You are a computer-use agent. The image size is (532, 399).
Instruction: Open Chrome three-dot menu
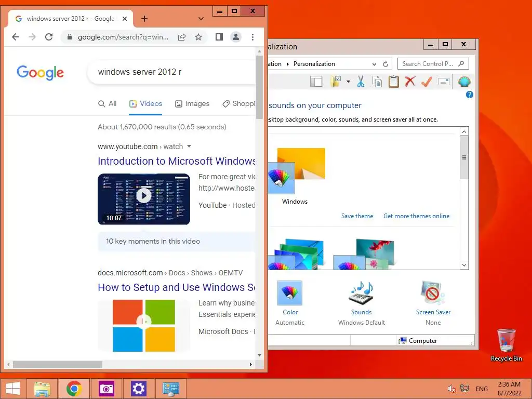click(253, 37)
